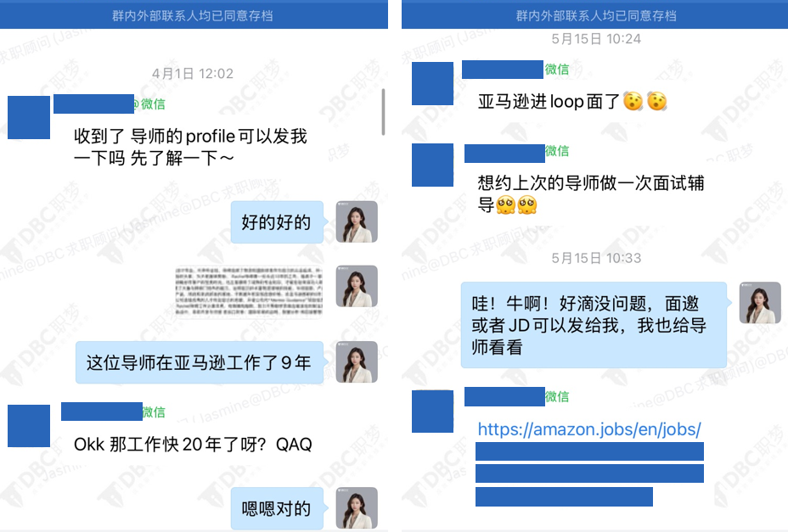Select the 嗯嗯对的 reply bubble

[x=277, y=508]
